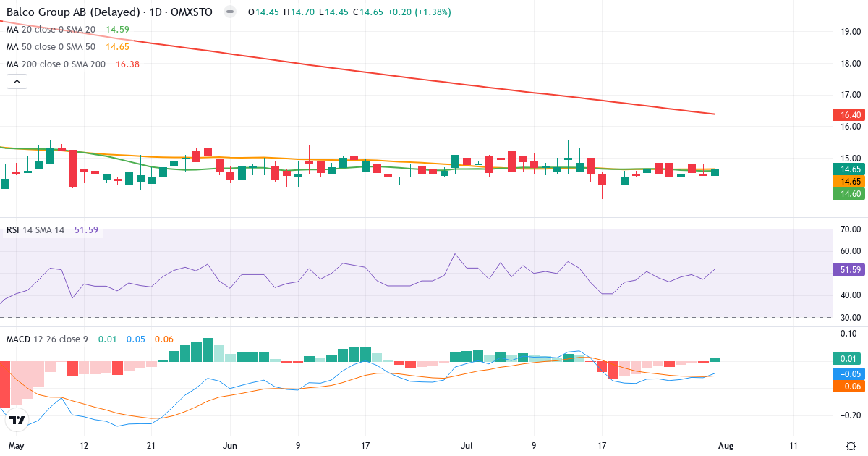Collapse the indicator legend chevron
This screenshot has width=868, height=456.
point(17,82)
